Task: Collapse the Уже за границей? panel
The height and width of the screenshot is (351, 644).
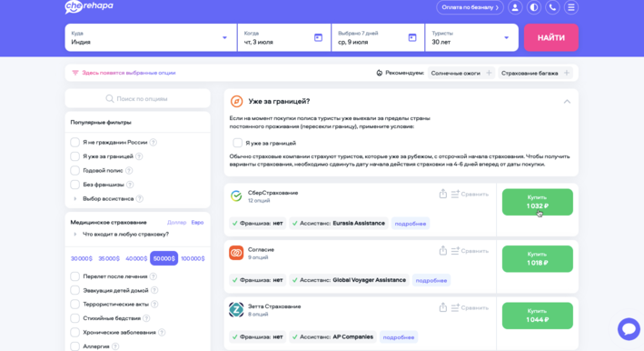Action: coord(567,102)
